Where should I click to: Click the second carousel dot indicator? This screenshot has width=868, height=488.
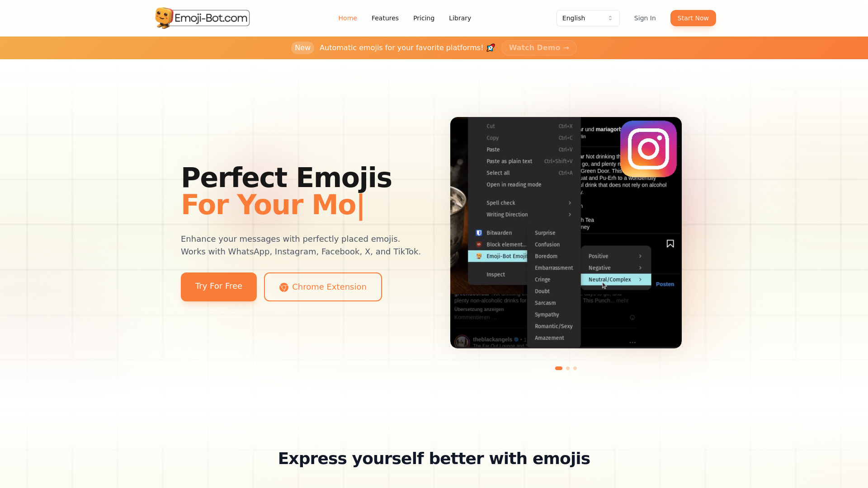(567, 368)
